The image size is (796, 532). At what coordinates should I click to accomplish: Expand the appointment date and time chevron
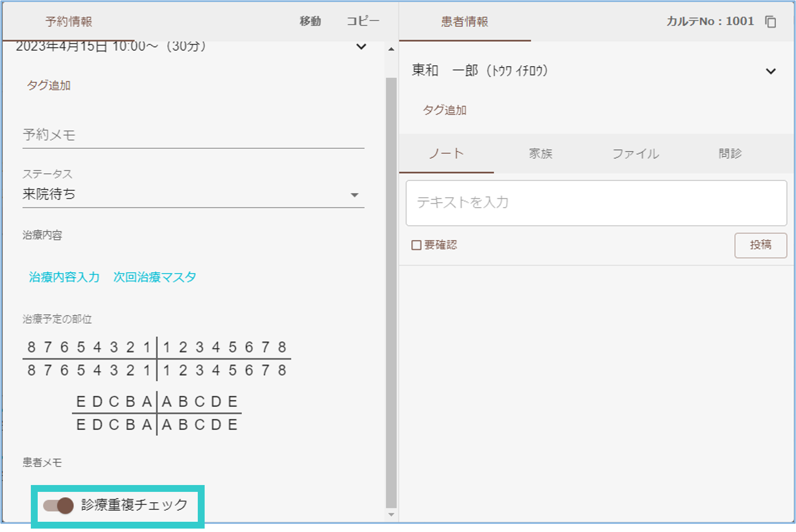click(x=361, y=47)
